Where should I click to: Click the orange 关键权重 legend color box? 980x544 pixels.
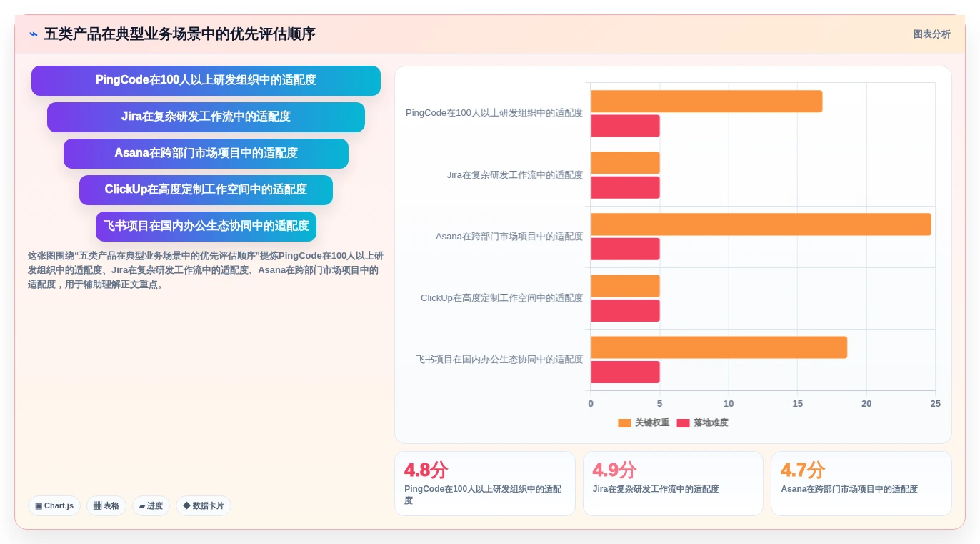click(624, 423)
